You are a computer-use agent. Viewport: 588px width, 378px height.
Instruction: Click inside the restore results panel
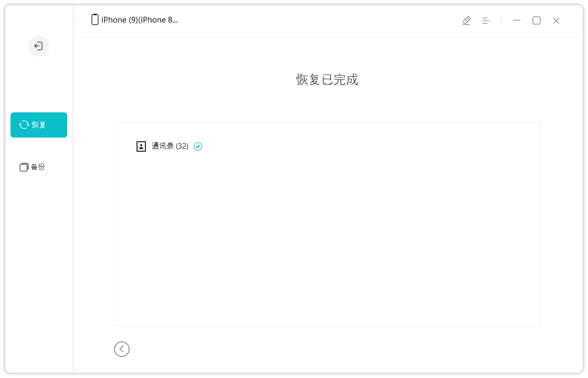pyautogui.click(x=327, y=236)
